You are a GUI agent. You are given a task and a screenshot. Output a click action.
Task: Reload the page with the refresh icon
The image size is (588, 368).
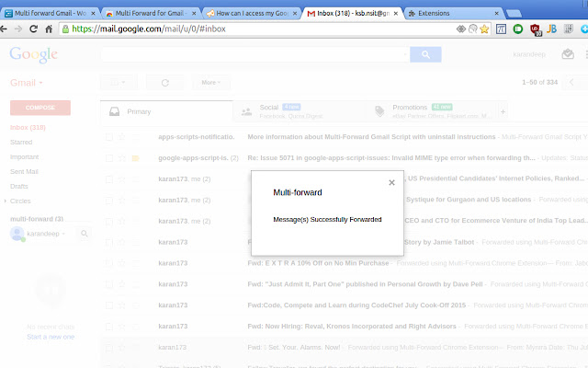(33, 29)
